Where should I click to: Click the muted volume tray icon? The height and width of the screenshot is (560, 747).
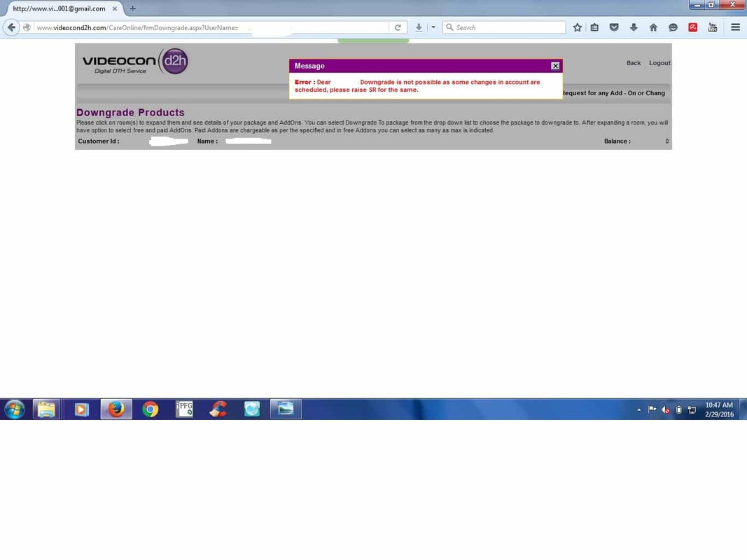[x=666, y=409]
